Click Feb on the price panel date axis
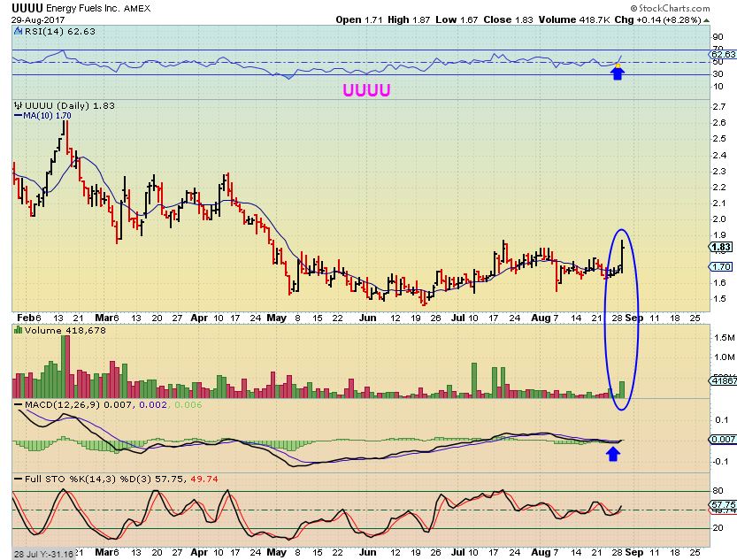This screenshot has height=560, width=737. (x=26, y=318)
